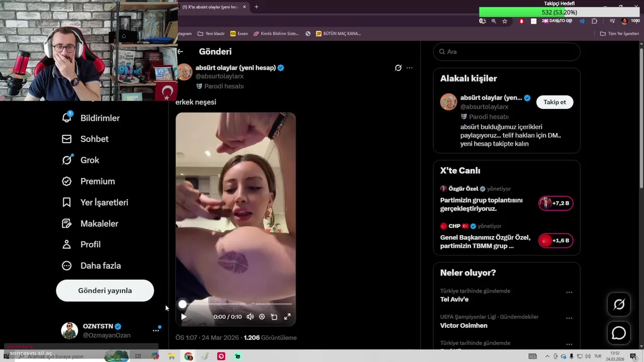Open floating Grok button
The height and width of the screenshot is (362, 644).
(x=619, y=304)
